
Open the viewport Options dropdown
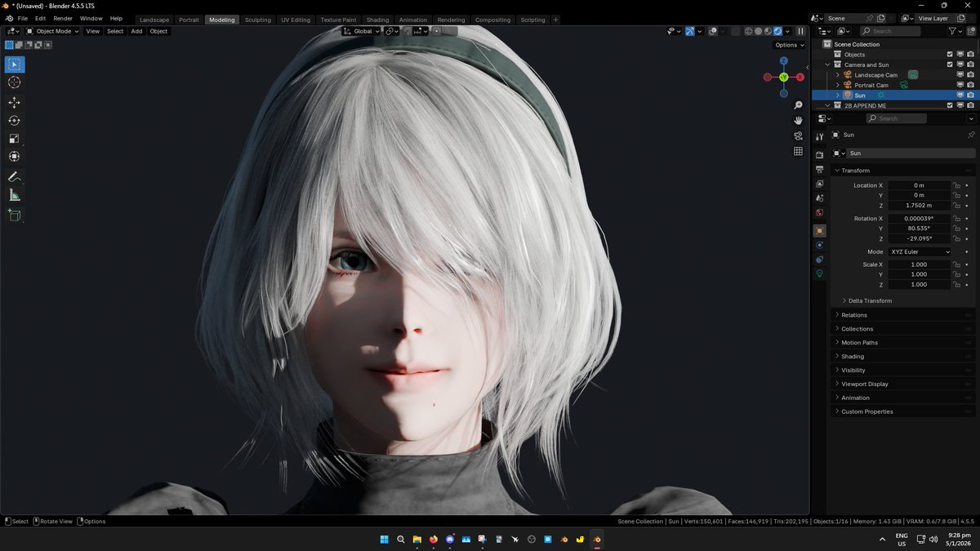790,45
